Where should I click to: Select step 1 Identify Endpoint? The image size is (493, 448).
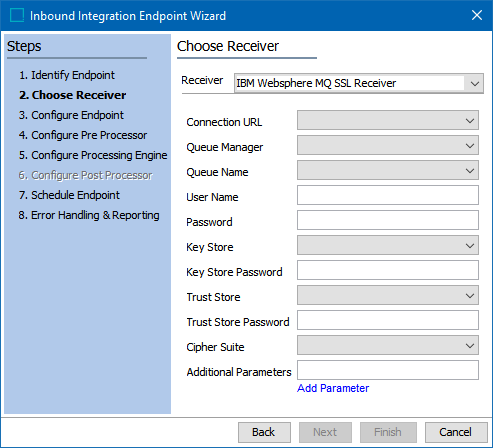(67, 75)
